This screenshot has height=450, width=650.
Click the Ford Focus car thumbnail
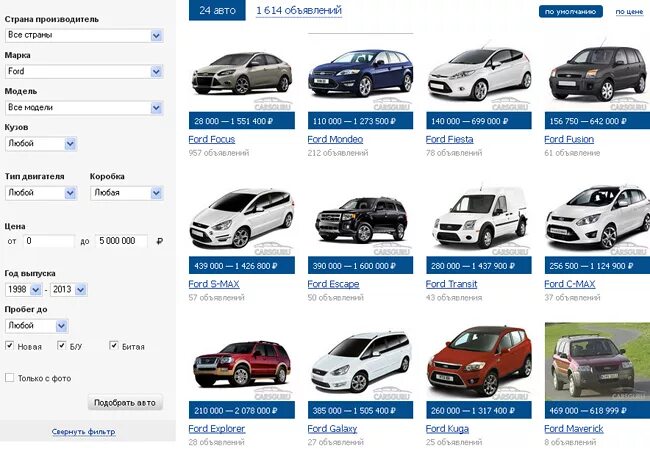pos(242,73)
